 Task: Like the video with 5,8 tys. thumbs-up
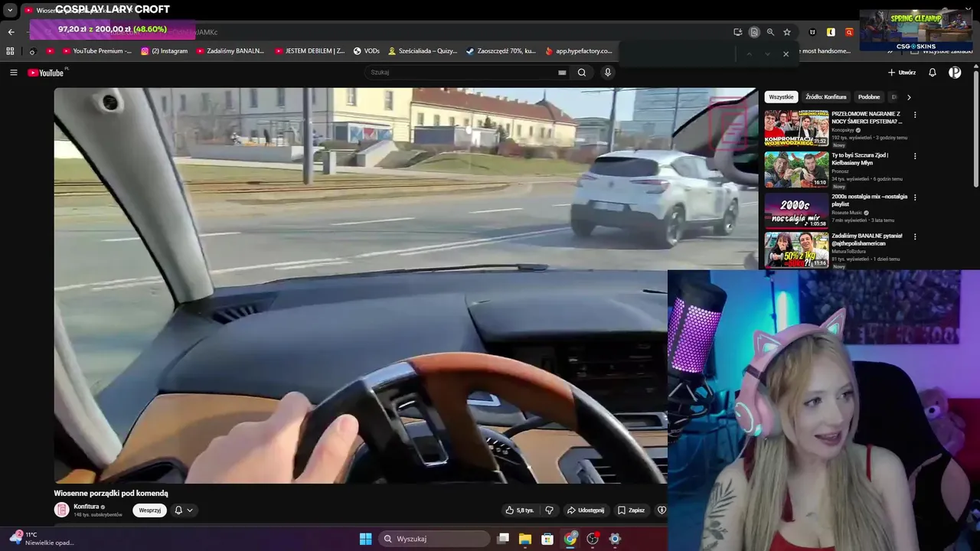(519, 510)
